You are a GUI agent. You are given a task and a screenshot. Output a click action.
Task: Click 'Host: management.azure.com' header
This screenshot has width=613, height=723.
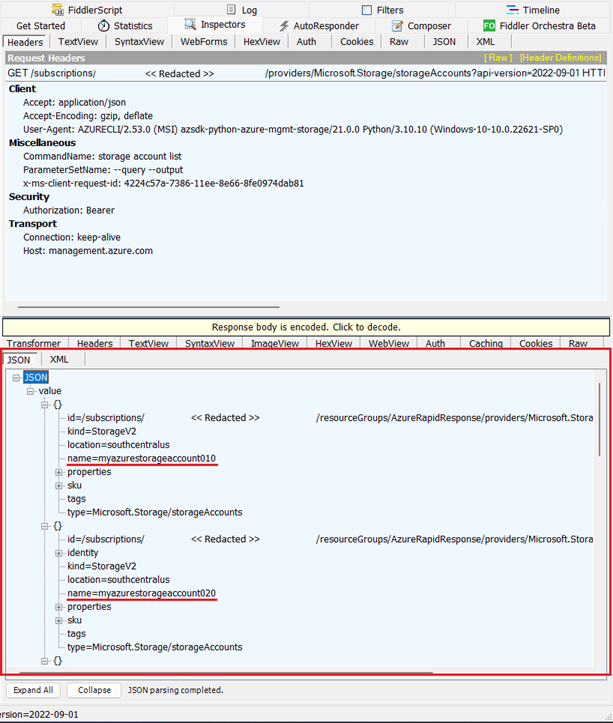88,251
